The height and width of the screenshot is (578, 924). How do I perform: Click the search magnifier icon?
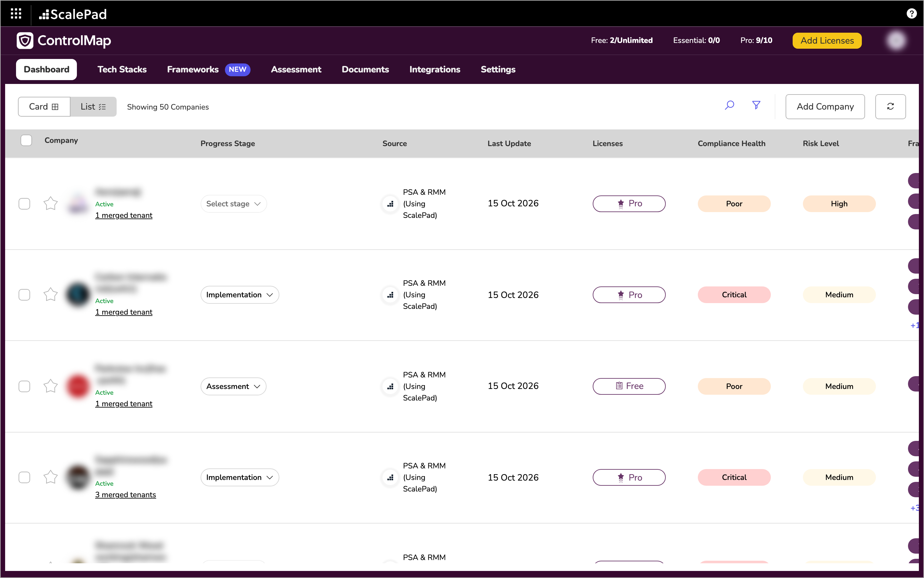click(730, 105)
